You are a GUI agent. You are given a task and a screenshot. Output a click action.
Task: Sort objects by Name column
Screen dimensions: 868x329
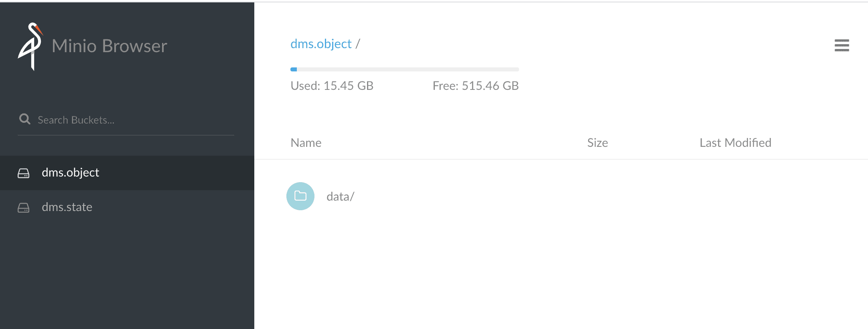tap(306, 143)
